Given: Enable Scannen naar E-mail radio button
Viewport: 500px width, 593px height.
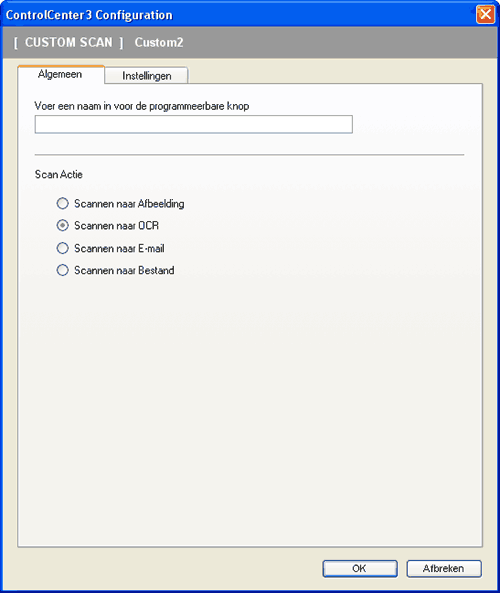Looking at the screenshot, I should tap(62, 248).
